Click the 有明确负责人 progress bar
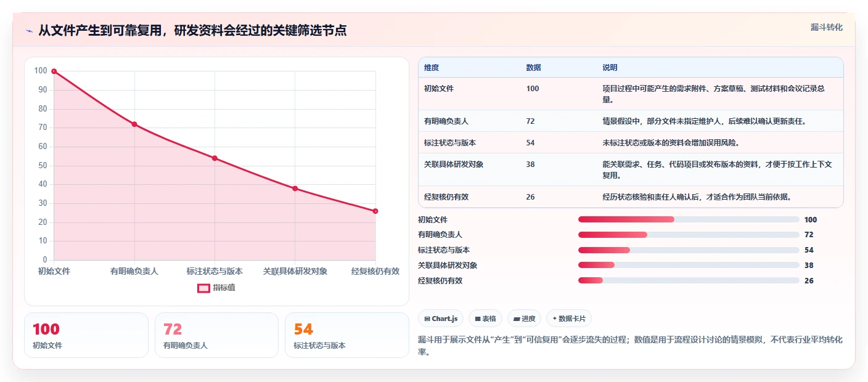 [x=689, y=235]
